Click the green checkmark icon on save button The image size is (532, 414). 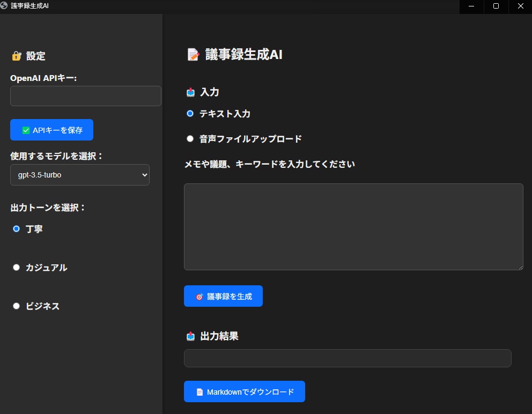[x=26, y=130]
